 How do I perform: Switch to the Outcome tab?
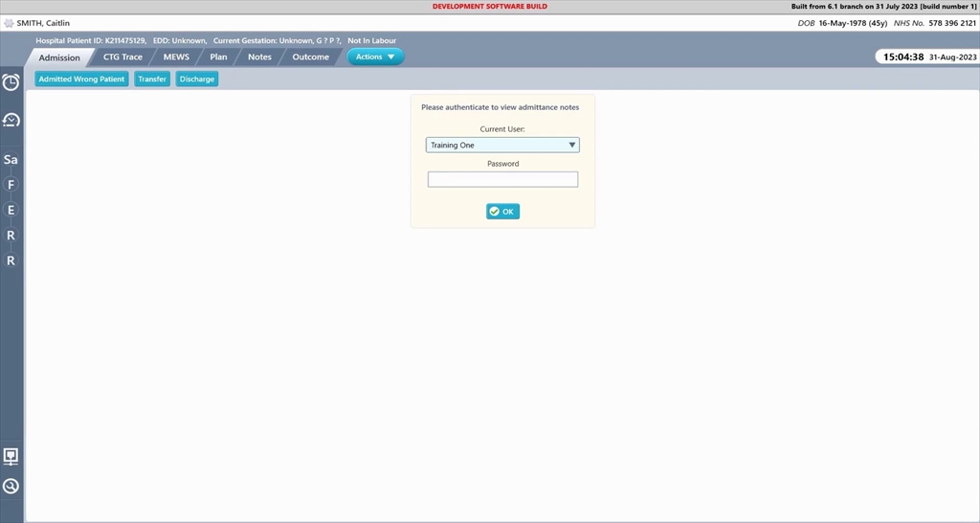(311, 57)
